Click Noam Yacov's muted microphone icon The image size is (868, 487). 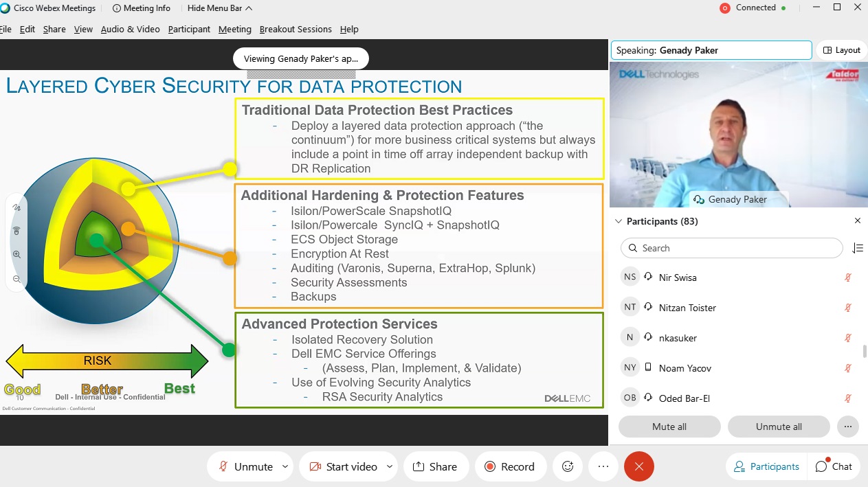pyautogui.click(x=848, y=368)
